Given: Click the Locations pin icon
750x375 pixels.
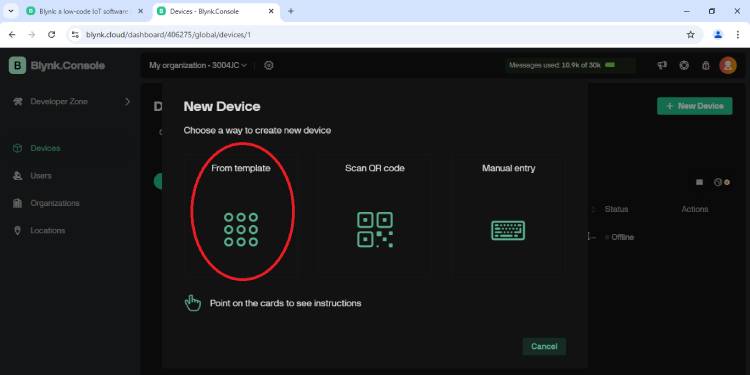Looking at the screenshot, I should (18, 231).
